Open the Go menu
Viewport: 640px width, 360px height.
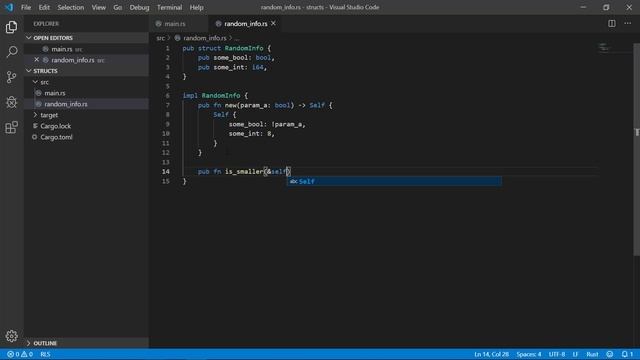click(x=118, y=7)
